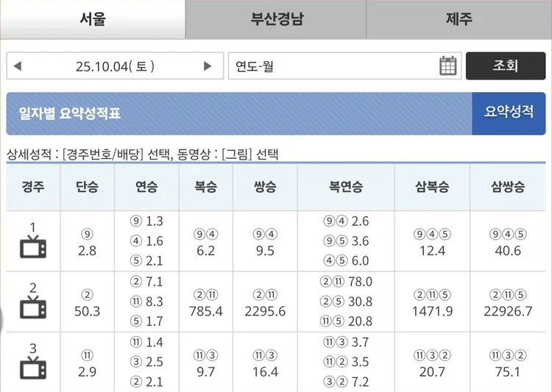Select 삼쌍승 odds 75.1
The height and width of the screenshot is (392, 552).
coord(508,371)
